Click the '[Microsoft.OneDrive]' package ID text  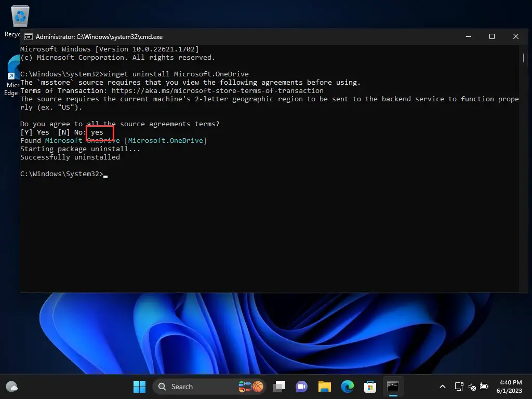pos(166,140)
